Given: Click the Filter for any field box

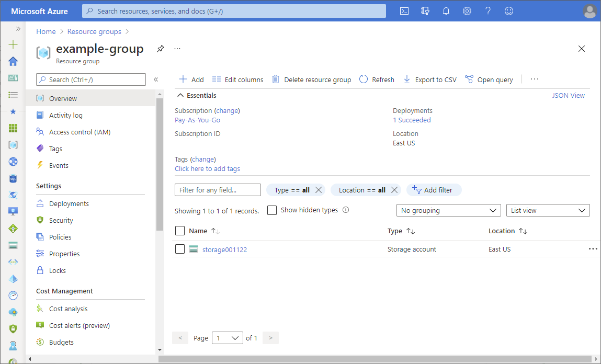Looking at the screenshot, I should [218, 190].
